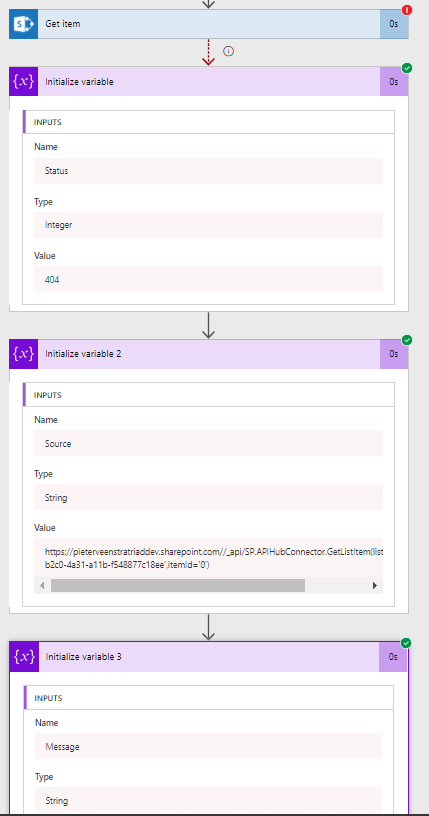This screenshot has height=816, width=429.
Task: Click INPUTS heading of Initialize variable
Action: [x=48, y=122]
